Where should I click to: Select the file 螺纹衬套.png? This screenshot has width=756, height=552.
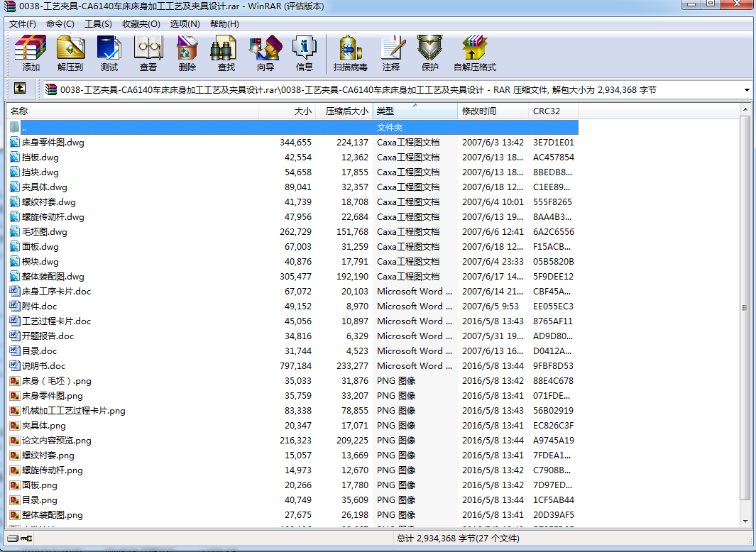[48, 455]
